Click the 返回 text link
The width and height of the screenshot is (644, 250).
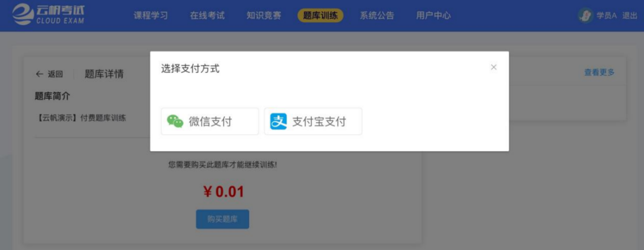coord(55,74)
